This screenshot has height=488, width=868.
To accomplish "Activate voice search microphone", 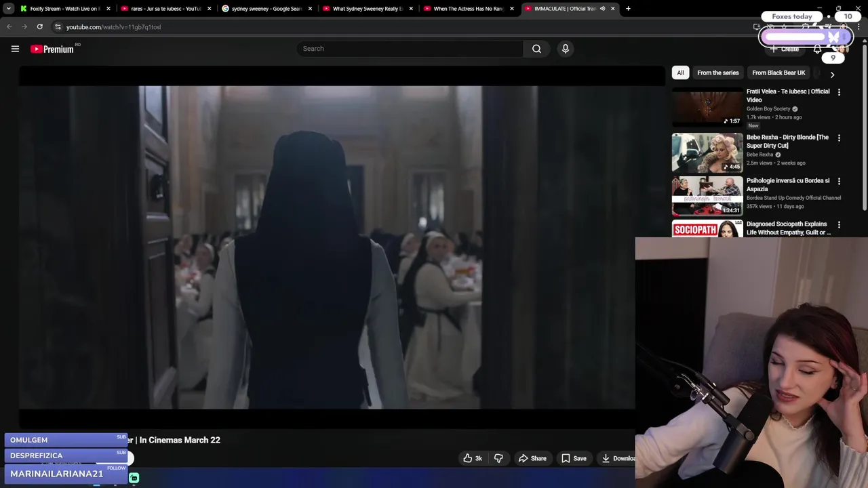I will click(565, 49).
